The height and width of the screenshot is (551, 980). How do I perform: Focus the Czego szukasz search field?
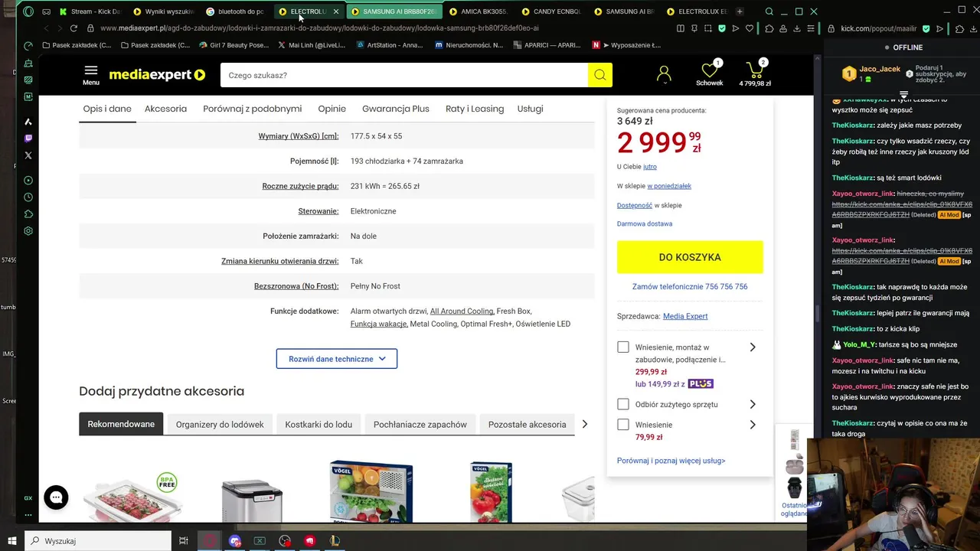tap(404, 75)
